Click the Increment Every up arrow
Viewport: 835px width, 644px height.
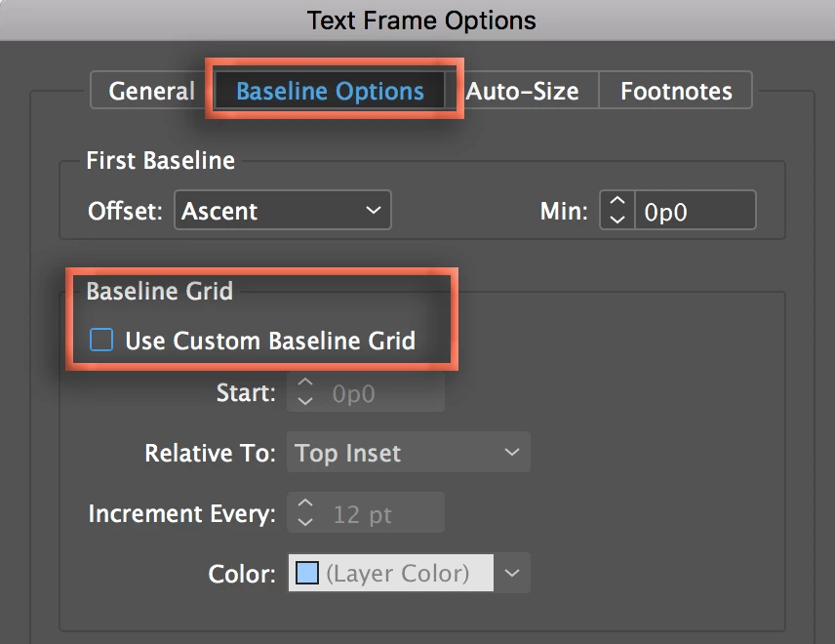(x=305, y=504)
